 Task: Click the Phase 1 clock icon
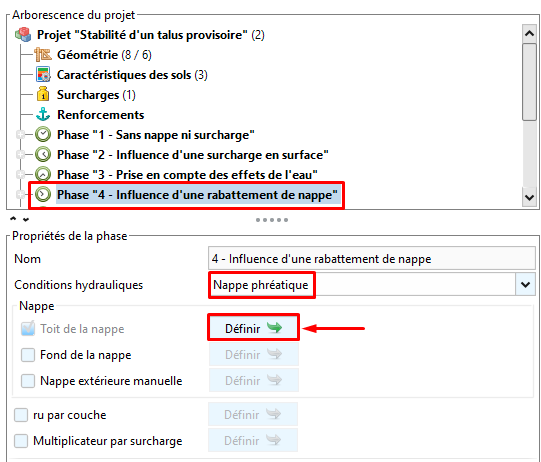click(x=43, y=134)
